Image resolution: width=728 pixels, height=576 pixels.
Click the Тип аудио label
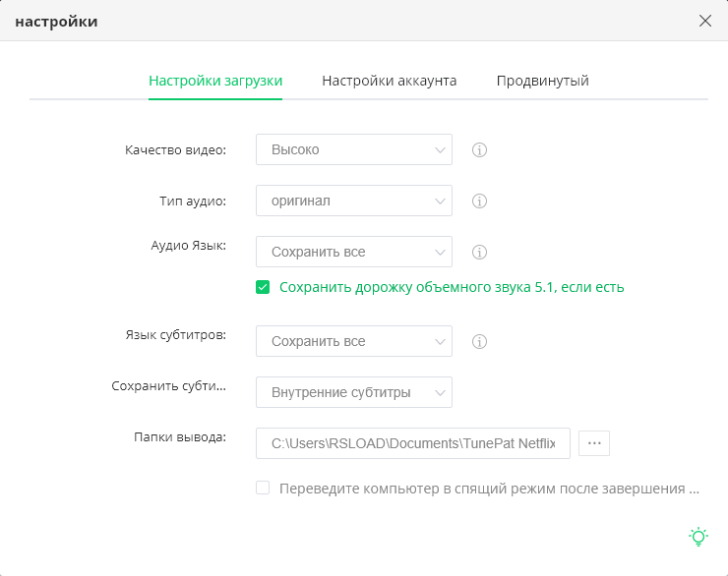point(193,202)
